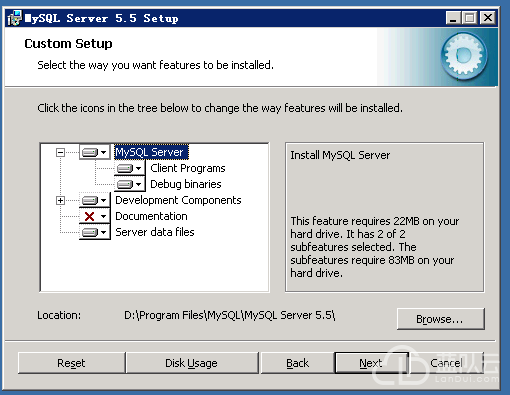The height and width of the screenshot is (395, 510).
Task: Open the MySQL Server feature install-state dropdown
Action: tap(94, 152)
